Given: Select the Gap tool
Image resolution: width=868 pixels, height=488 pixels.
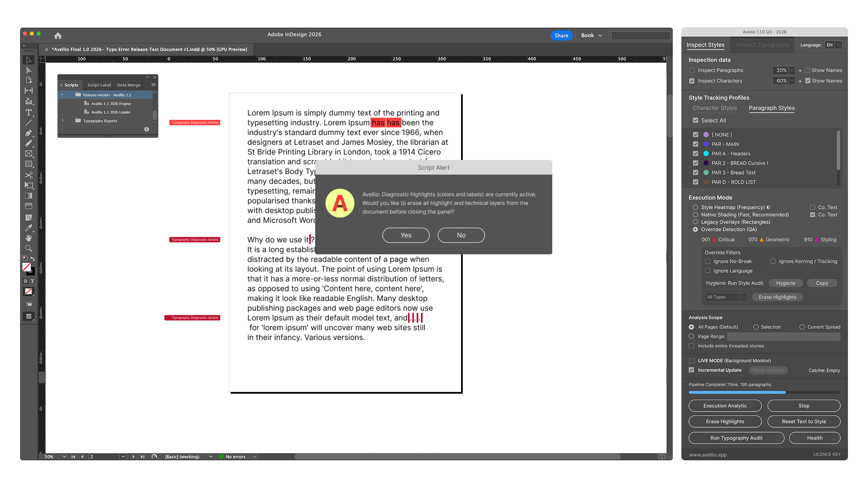Looking at the screenshot, I should click(29, 91).
